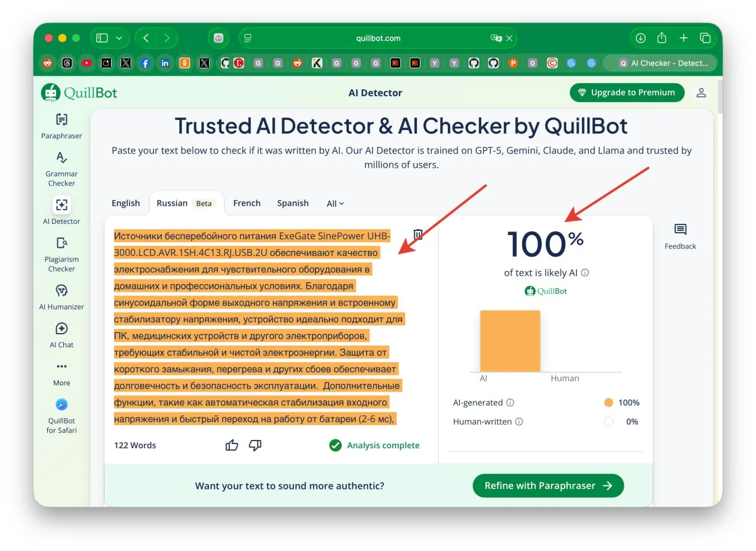Click the thumbs up rating icon
This screenshot has width=756, height=551.
(x=232, y=445)
